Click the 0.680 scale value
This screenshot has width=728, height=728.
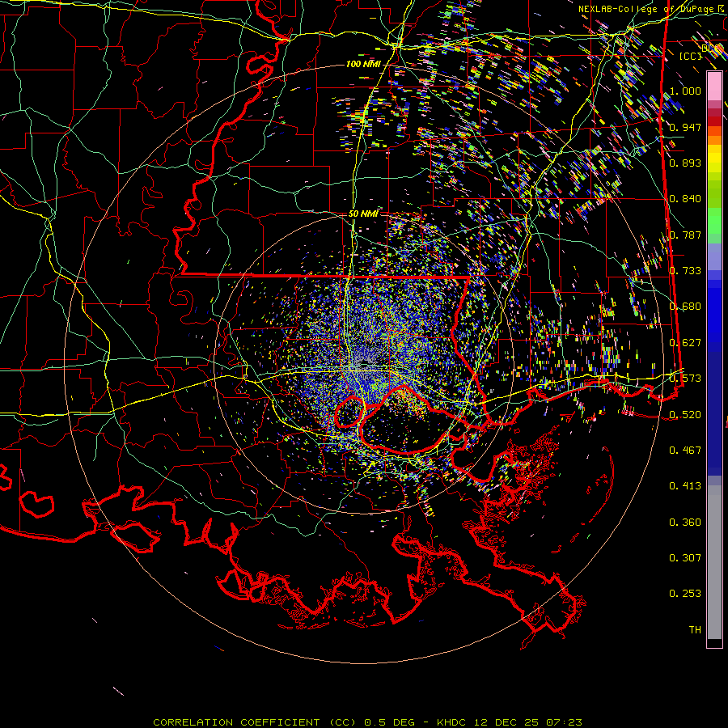pos(685,307)
